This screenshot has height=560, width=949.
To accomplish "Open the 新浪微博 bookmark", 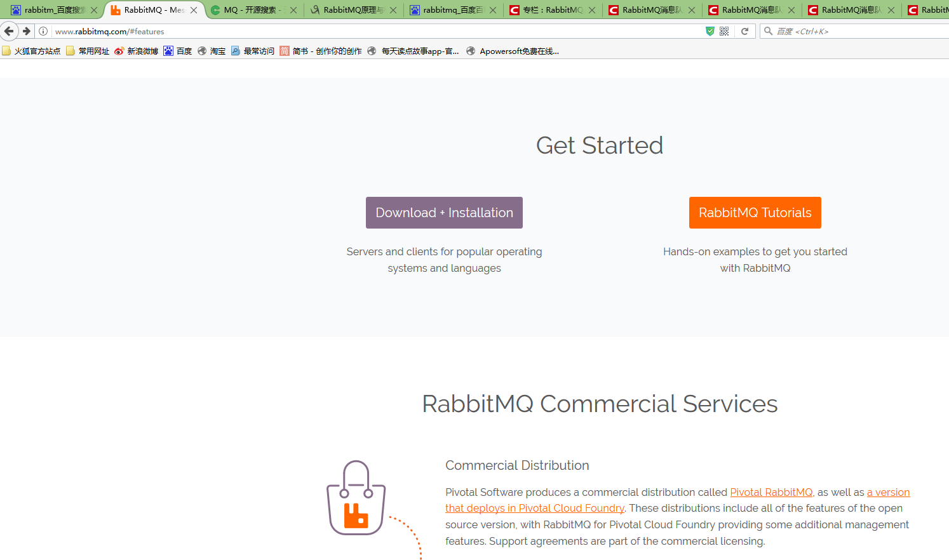I will click(x=136, y=51).
